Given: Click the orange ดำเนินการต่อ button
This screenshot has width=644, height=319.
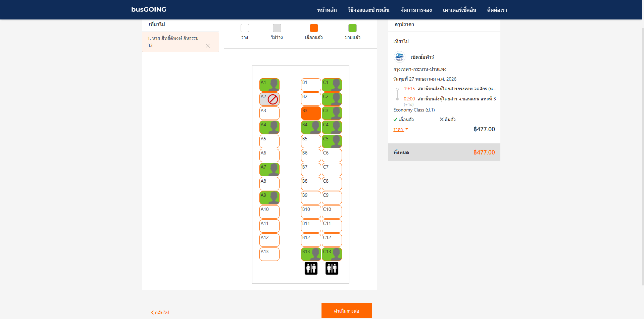Looking at the screenshot, I should [347, 311].
